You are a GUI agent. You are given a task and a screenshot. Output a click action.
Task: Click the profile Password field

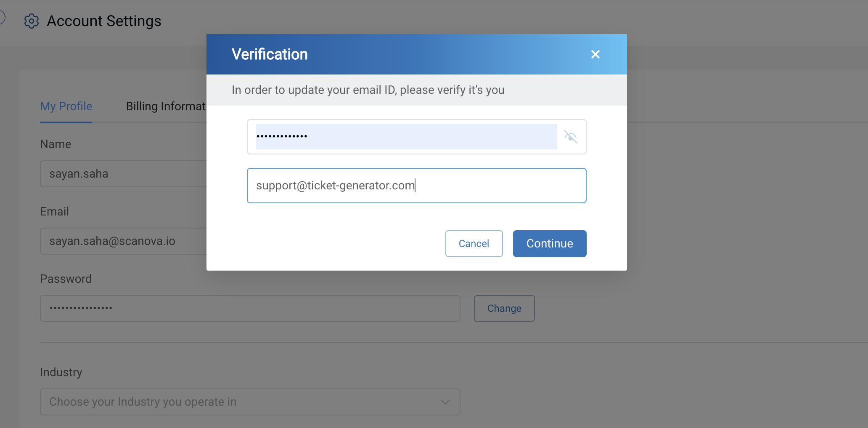[250, 308]
